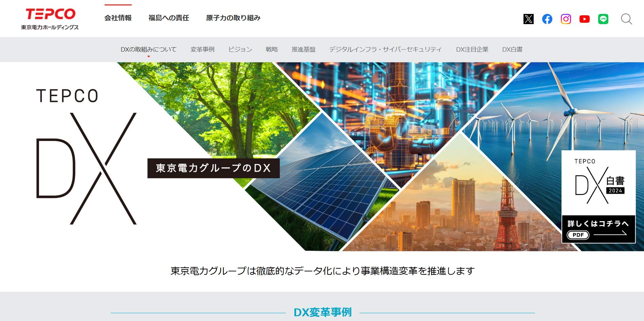644x321 pixels.
Task: Click the headline 東京電力グループは徹底的なデータ化により…
Action: coord(323,271)
